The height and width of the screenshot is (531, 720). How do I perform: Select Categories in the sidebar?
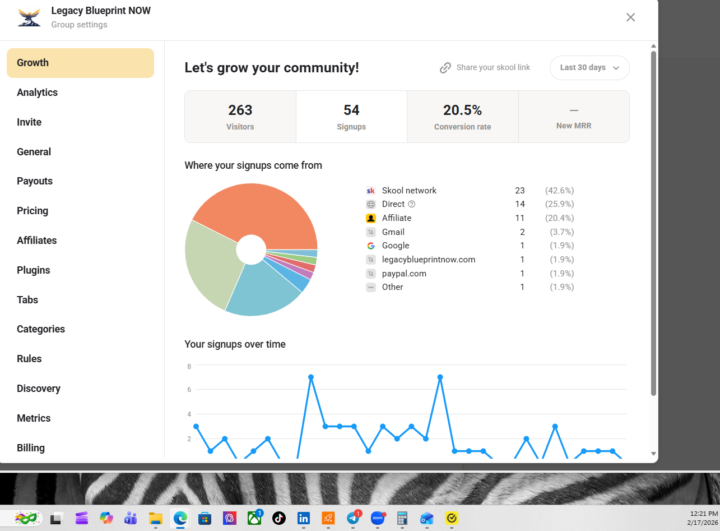[40, 329]
